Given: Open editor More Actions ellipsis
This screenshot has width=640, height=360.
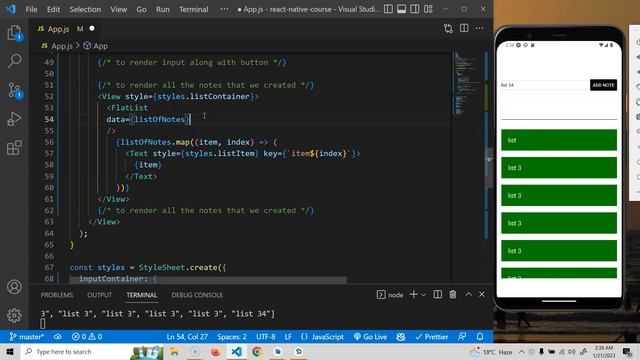Looking at the screenshot, I should tap(479, 28).
